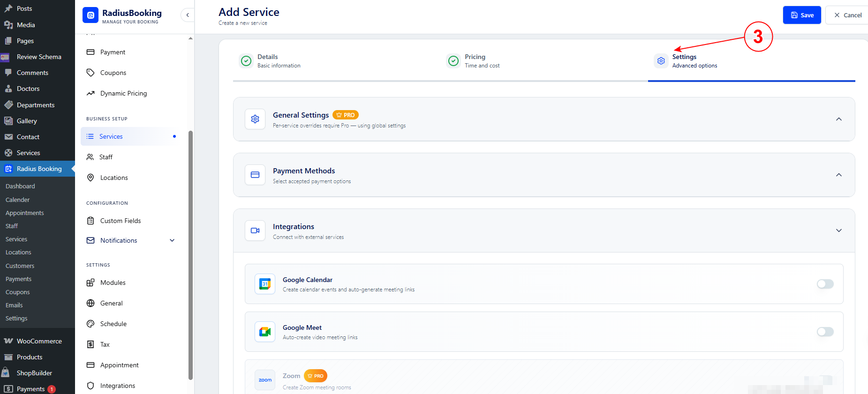The image size is (868, 394).
Task: Collapse the RadiusBooking sidebar
Action: (188, 15)
